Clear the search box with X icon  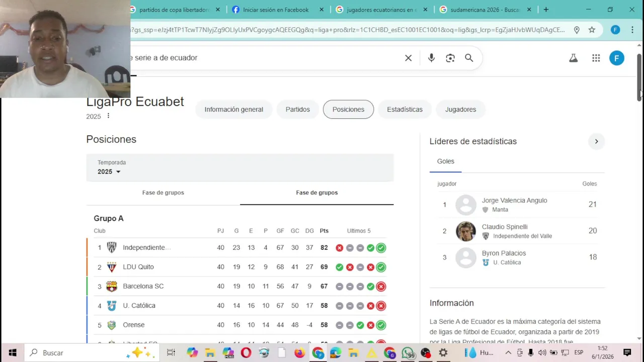click(x=408, y=58)
